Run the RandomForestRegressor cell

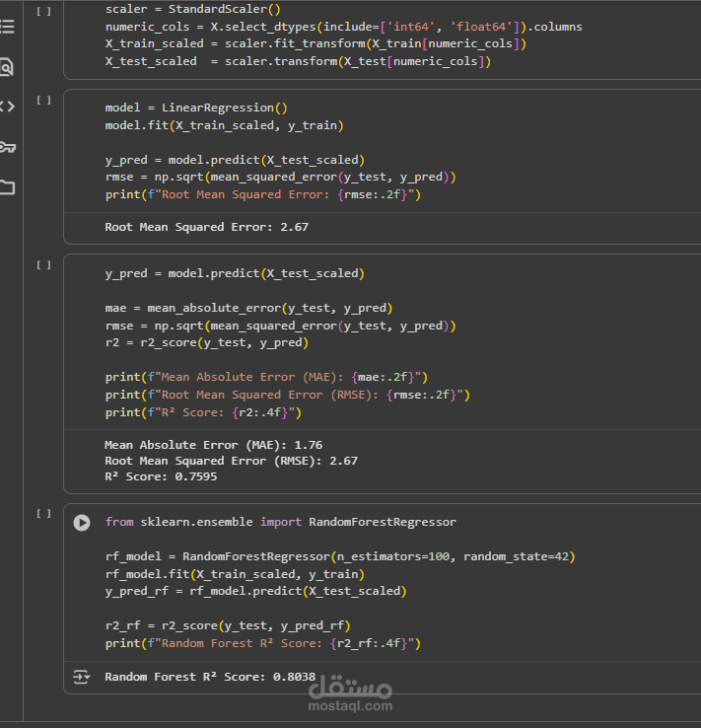coord(82,522)
